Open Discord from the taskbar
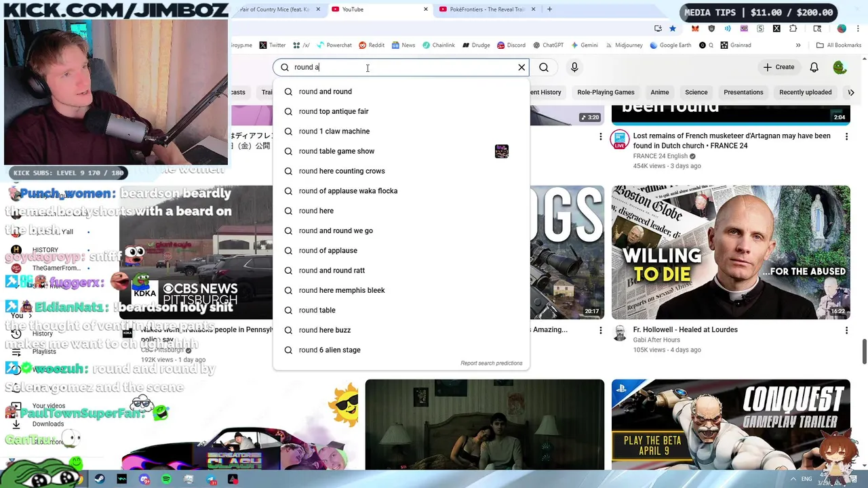 point(144,479)
